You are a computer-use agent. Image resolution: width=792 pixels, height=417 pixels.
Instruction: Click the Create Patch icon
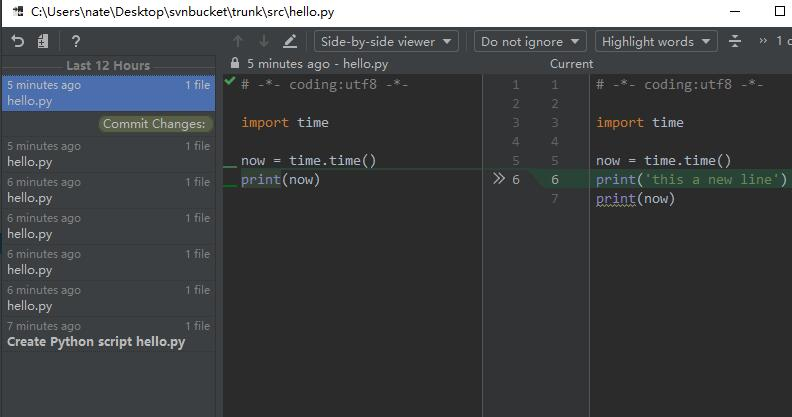[x=43, y=42]
